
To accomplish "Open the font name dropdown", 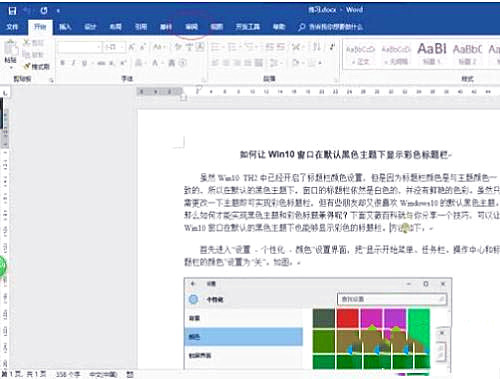I will point(99,47).
